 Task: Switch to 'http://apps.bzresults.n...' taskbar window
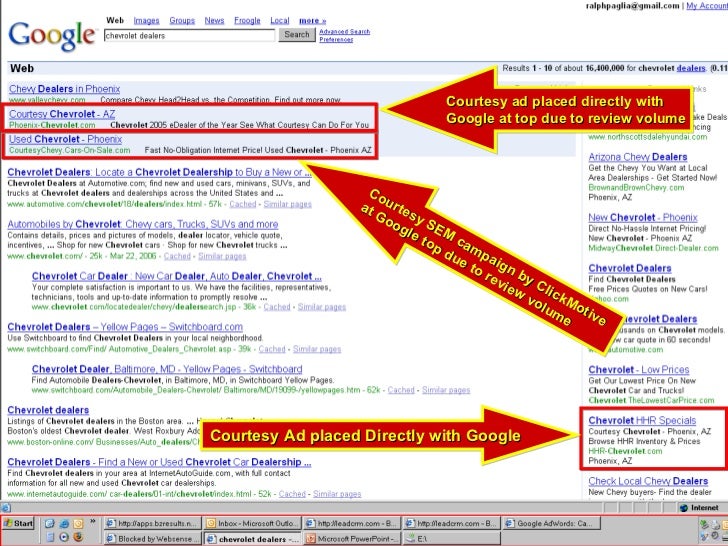pos(153,524)
